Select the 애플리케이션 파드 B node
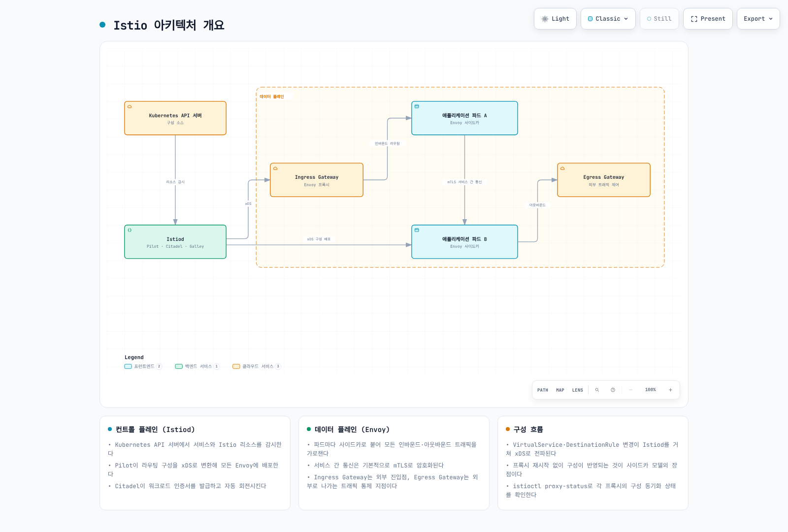 pyautogui.click(x=464, y=242)
